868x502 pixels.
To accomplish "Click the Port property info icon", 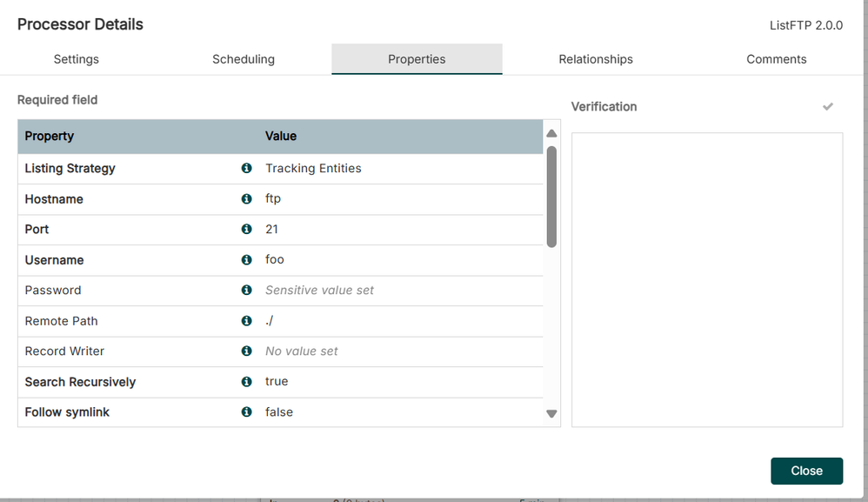I will pyautogui.click(x=246, y=230).
